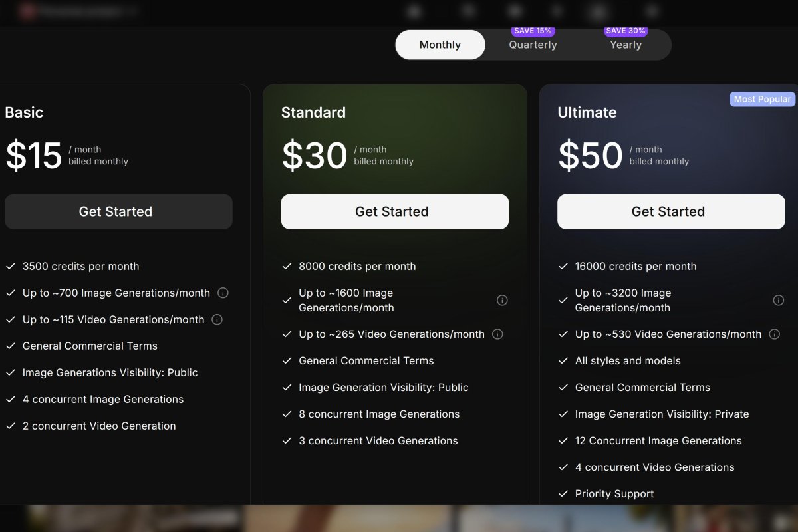Switch to Quarterly billing
The height and width of the screenshot is (532, 798).
point(533,45)
